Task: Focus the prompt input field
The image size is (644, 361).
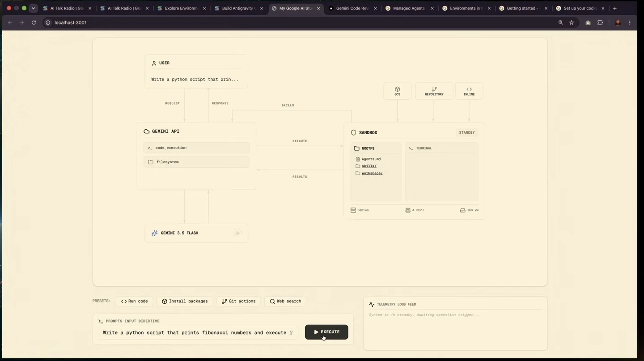Action: tap(198, 332)
